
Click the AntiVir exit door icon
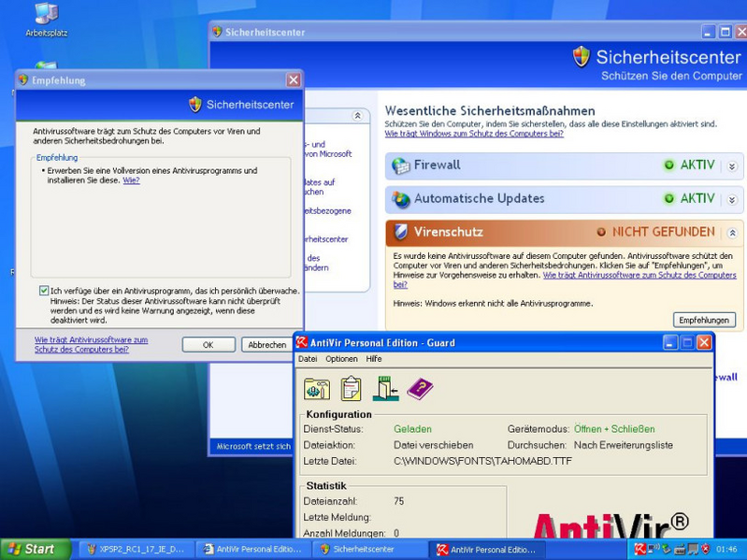[x=385, y=389]
